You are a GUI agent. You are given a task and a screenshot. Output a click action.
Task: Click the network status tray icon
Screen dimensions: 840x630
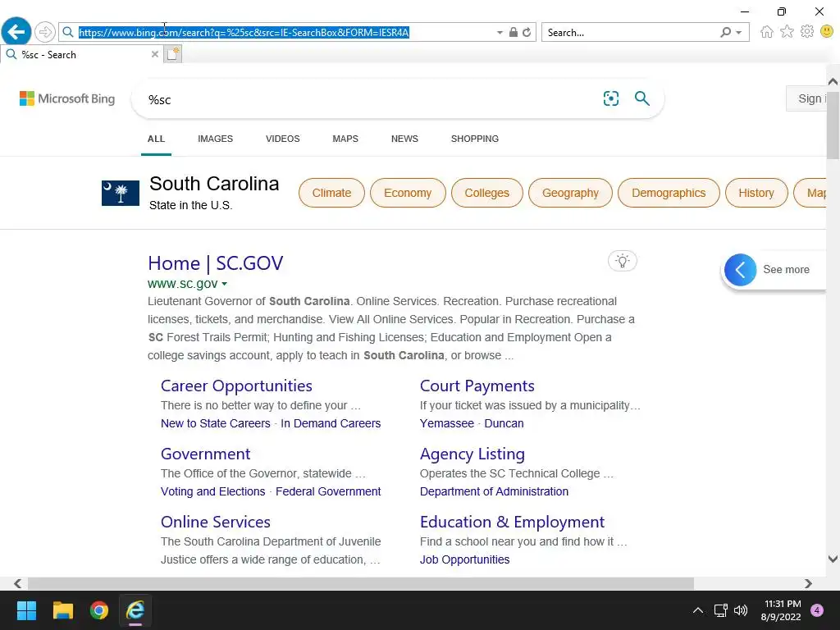click(720, 610)
